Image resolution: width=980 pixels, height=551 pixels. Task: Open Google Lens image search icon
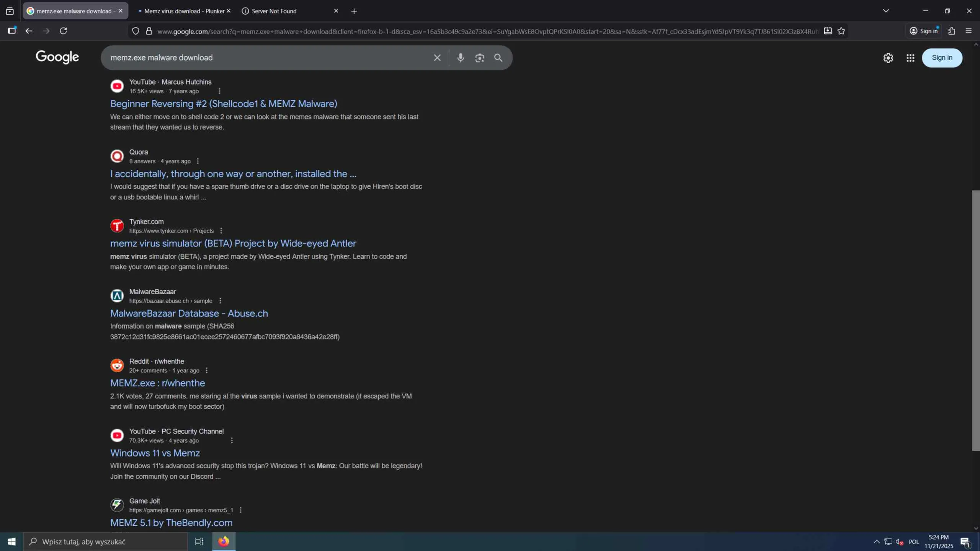point(480,58)
